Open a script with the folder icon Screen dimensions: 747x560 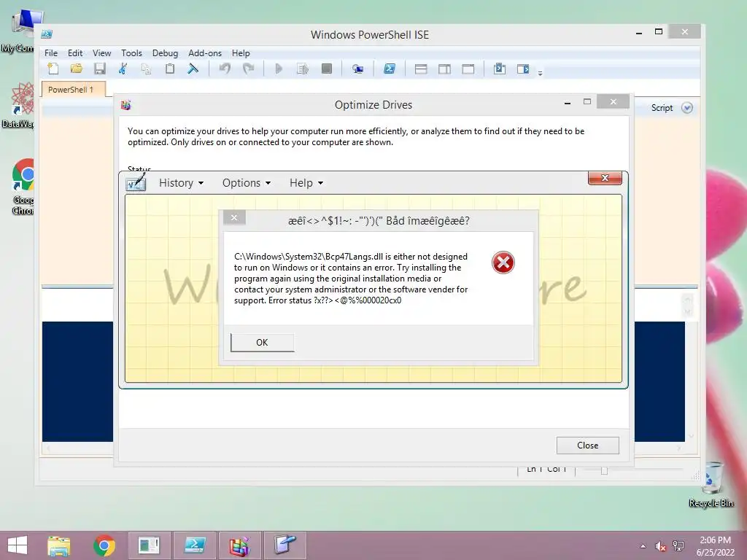(x=76, y=69)
